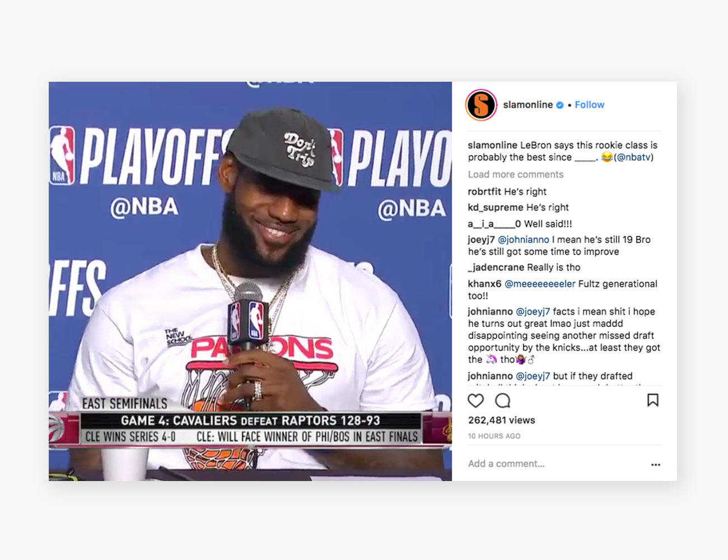728x560 pixels.
Task: Click the Add a comment field
Action: 554,464
